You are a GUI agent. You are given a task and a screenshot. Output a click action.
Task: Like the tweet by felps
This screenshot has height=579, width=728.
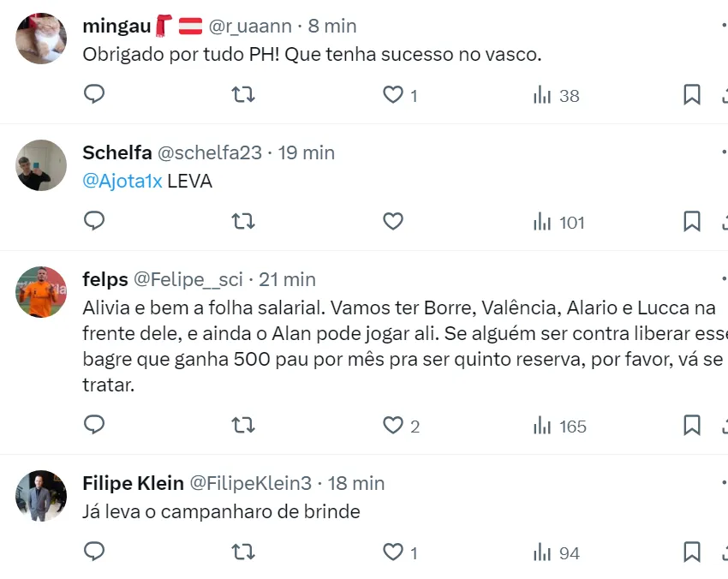coord(393,425)
